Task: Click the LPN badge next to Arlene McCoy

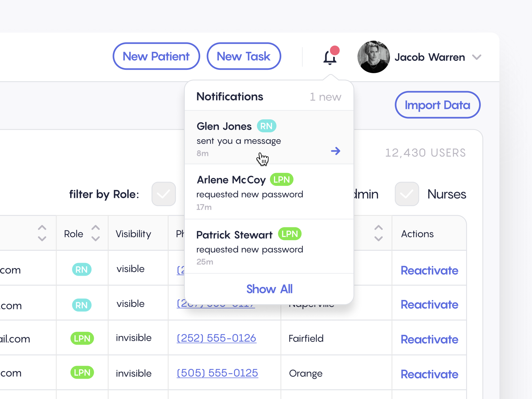Action: point(282,180)
